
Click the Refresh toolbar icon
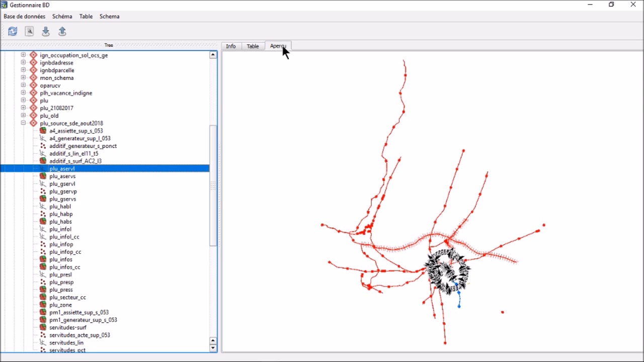click(x=13, y=31)
